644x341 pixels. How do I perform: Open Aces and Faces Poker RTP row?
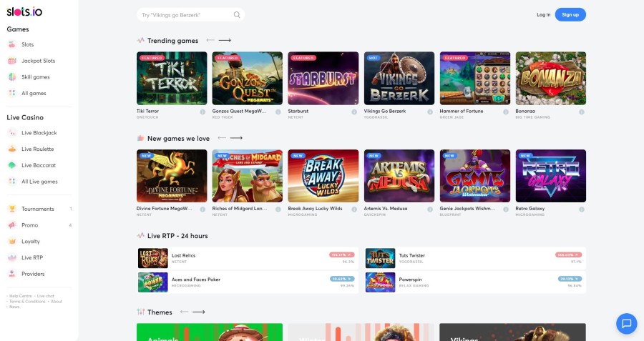tap(248, 282)
